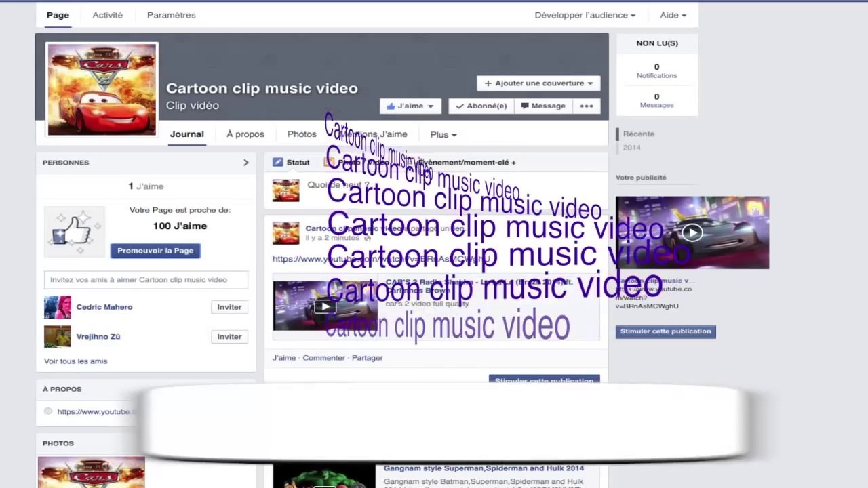Expand the Plus dropdown tab
868x488 pixels.
coord(443,134)
